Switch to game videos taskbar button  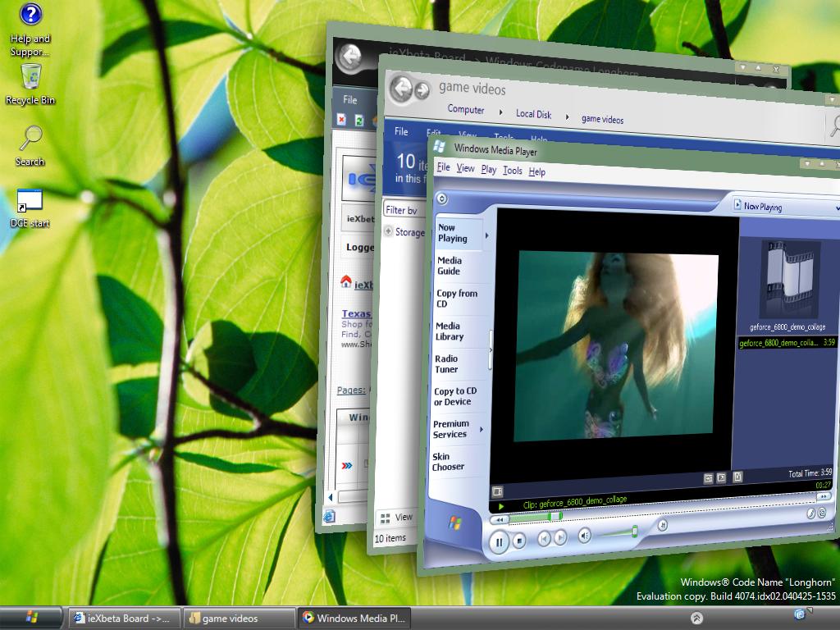click(240, 619)
